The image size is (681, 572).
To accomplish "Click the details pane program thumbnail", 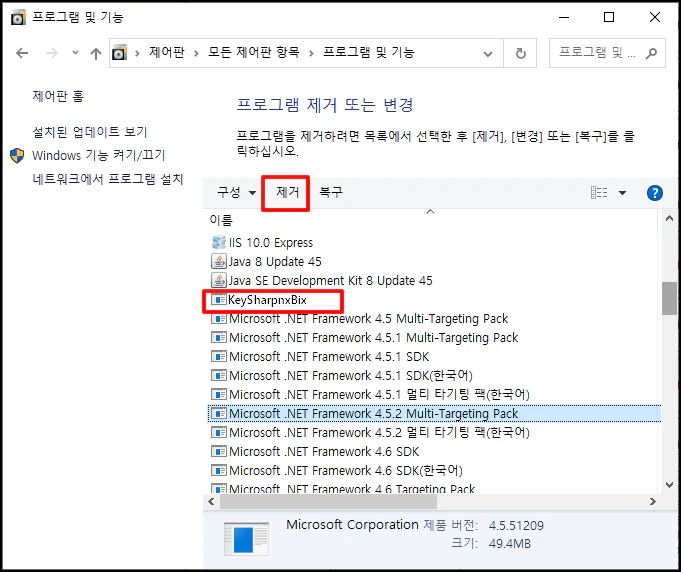I will (x=246, y=539).
